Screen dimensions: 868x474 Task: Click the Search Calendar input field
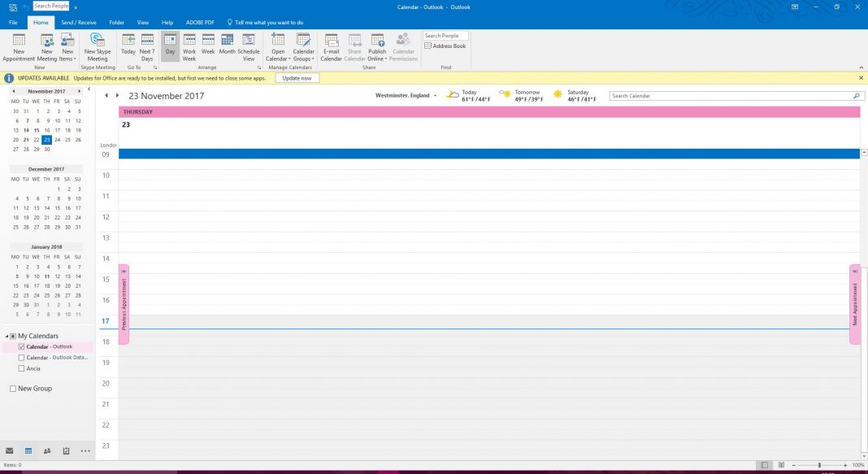pyautogui.click(x=731, y=96)
